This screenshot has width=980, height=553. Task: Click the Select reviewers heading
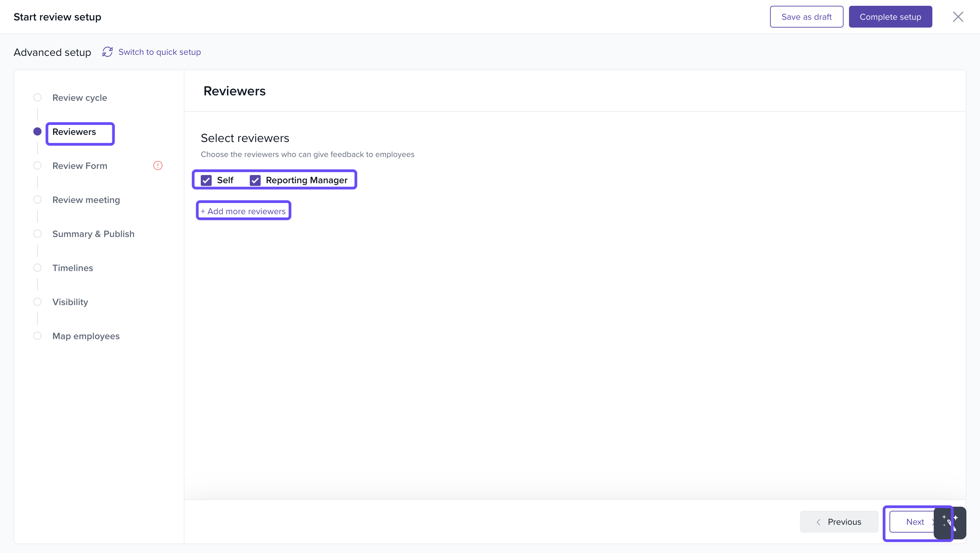pos(245,138)
